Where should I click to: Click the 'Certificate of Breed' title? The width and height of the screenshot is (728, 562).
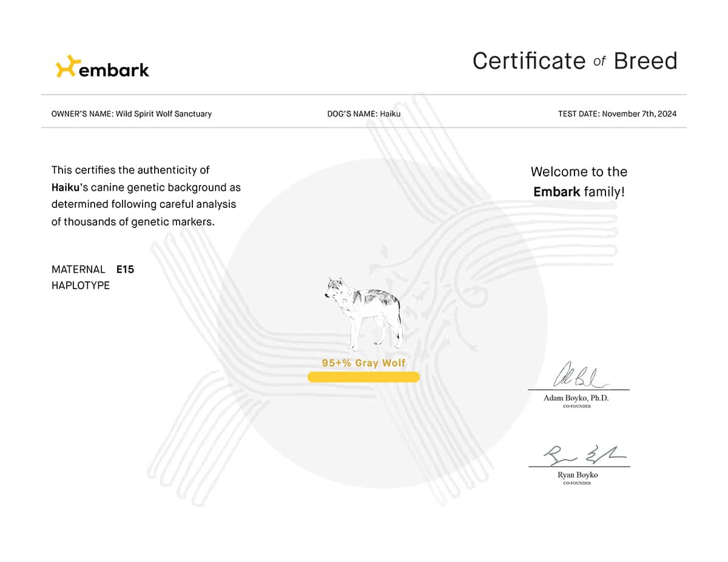(575, 61)
